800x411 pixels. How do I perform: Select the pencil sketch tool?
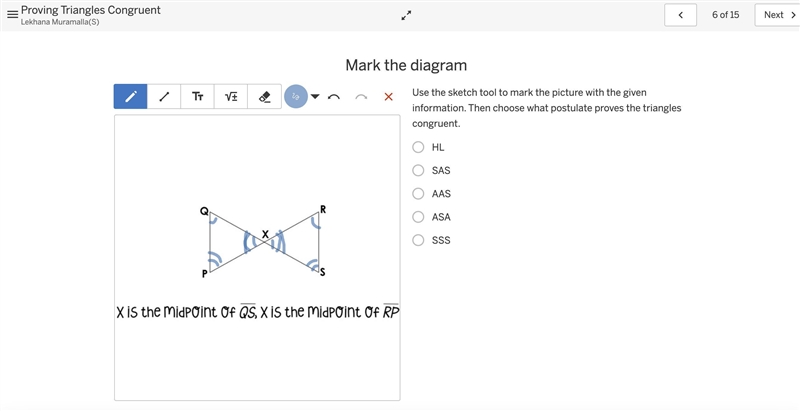click(131, 96)
